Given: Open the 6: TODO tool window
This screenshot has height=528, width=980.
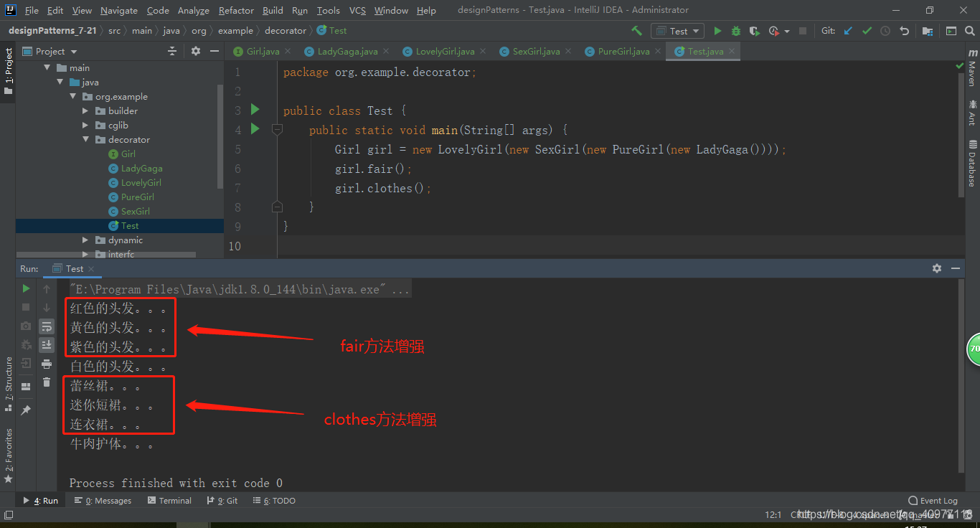Looking at the screenshot, I should tap(273, 501).
